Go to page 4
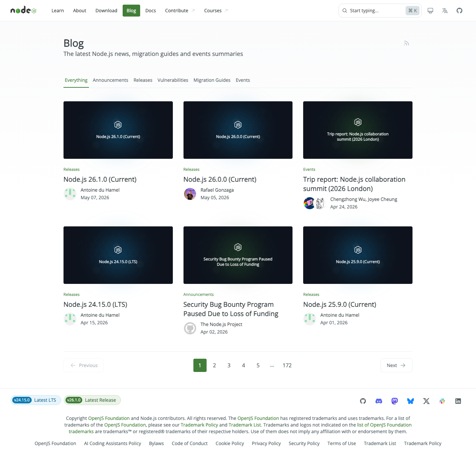Screen dimensions: 476x456 244,365
